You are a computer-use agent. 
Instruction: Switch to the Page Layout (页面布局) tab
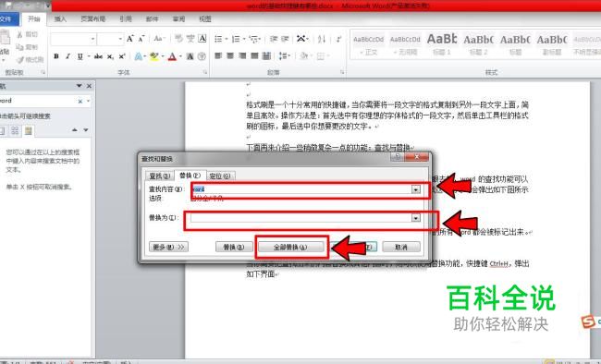pos(93,19)
